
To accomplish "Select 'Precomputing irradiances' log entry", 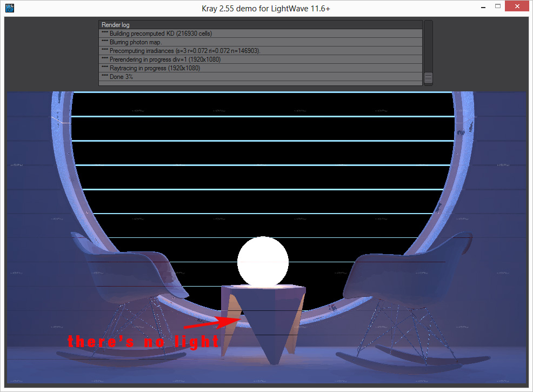I will [x=260, y=51].
